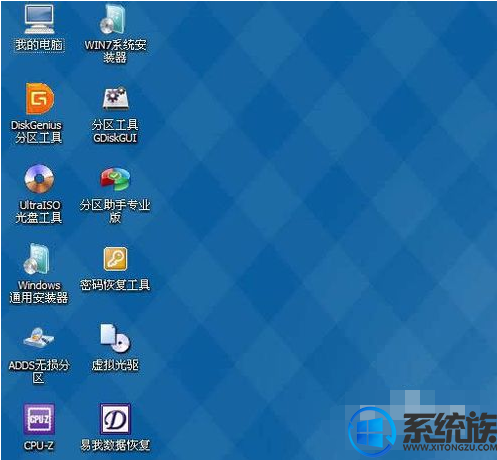Click the 分区助手专业版 icon
Screen dimensions: 497x460
(x=115, y=179)
